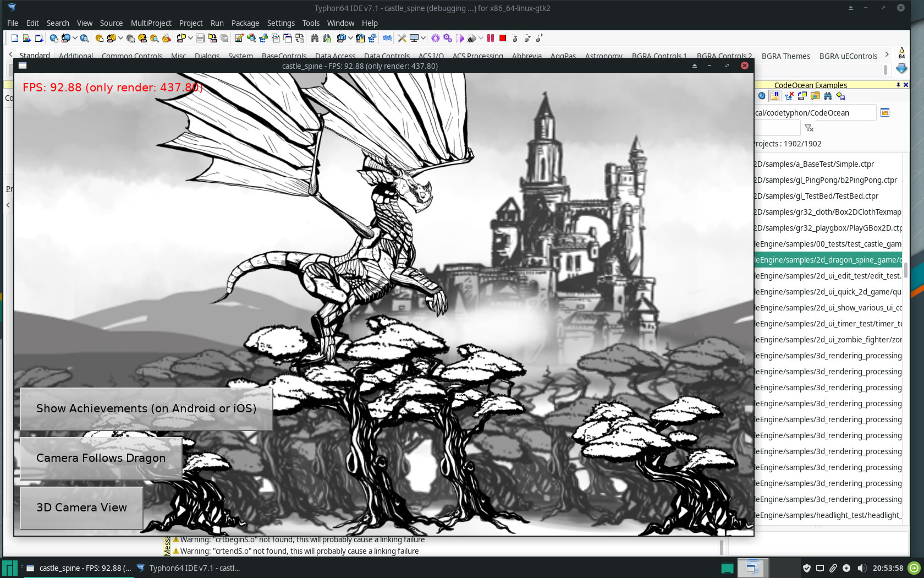Open the Run menu
This screenshot has width=924, height=578.
click(x=217, y=23)
